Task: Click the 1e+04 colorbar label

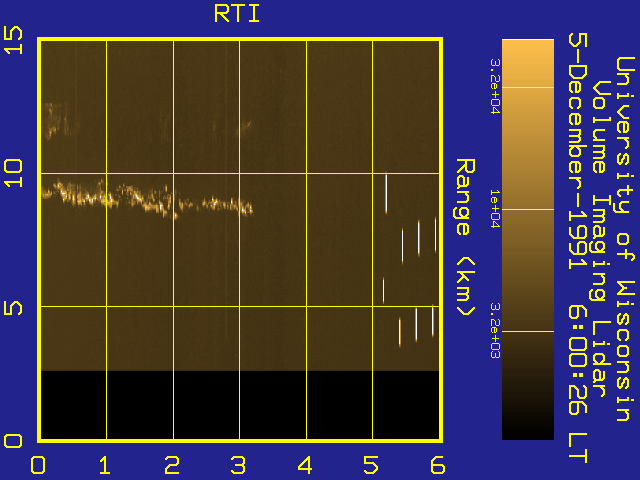Action: [x=495, y=209]
